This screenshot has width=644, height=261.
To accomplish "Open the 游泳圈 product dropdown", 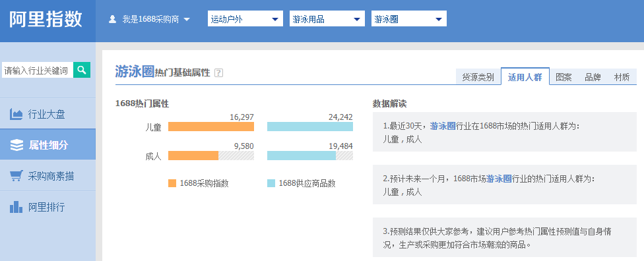I will [x=408, y=19].
